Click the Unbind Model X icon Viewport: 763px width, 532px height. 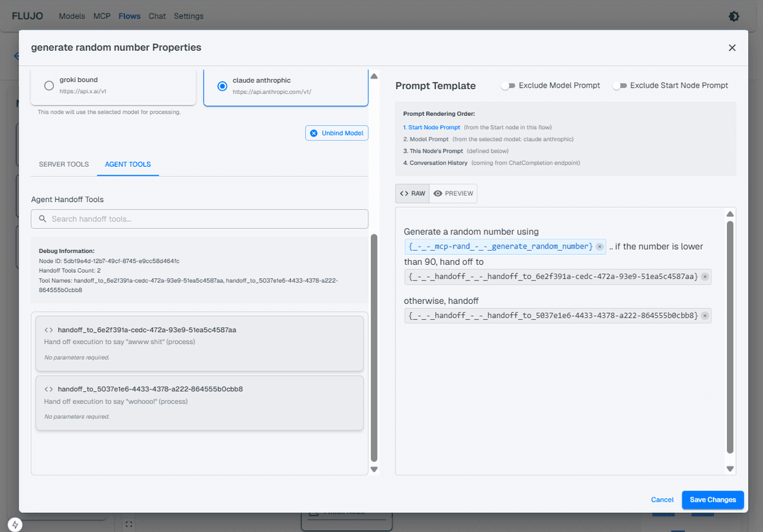click(314, 133)
